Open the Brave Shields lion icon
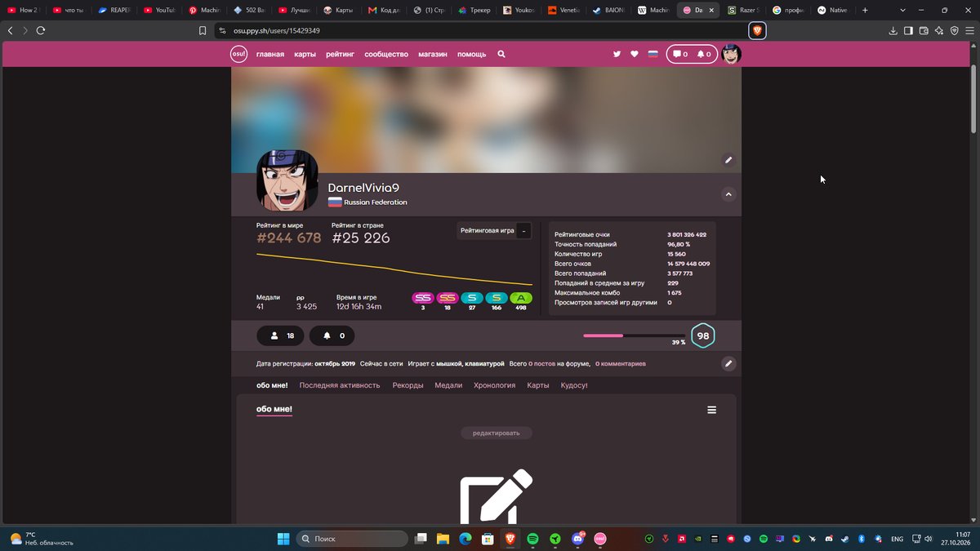The image size is (980, 551). pyautogui.click(x=757, y=30)
